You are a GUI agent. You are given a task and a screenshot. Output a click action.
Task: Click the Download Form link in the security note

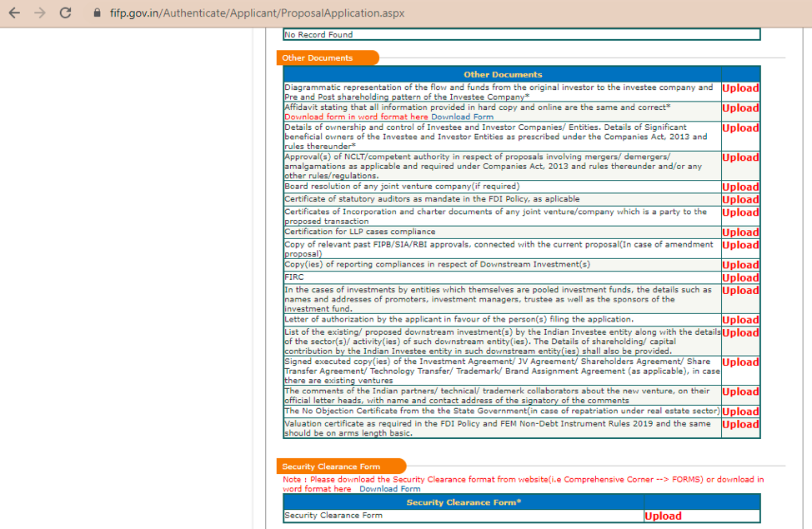pos(390,489)
